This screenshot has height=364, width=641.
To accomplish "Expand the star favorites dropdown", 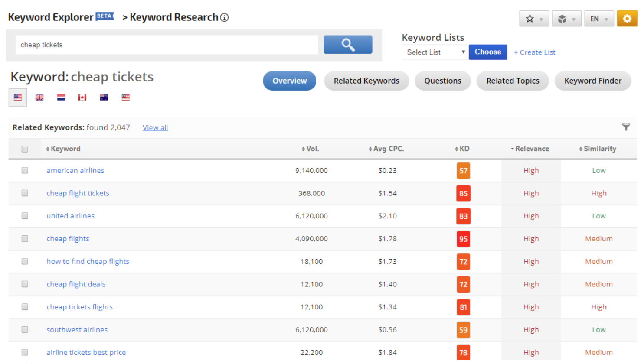I will [534, 19].
